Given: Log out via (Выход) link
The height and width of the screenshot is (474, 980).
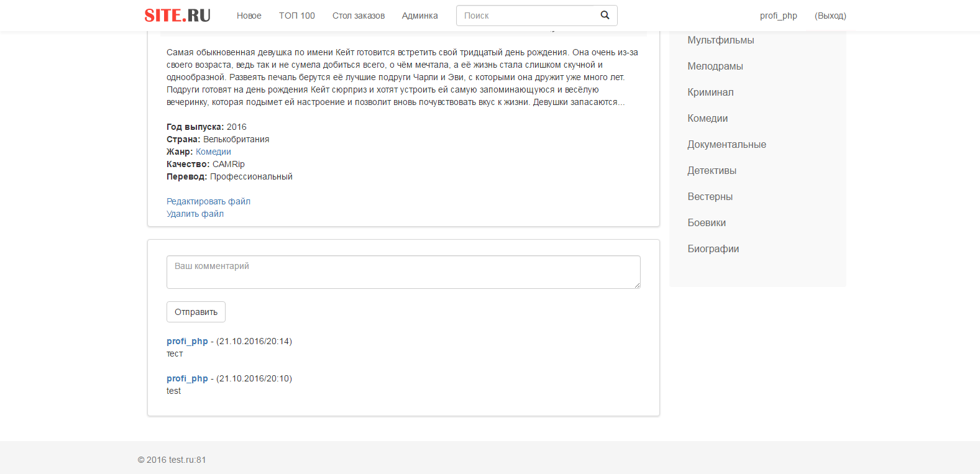Looking at the screenshot, I should tap(830, 16).
